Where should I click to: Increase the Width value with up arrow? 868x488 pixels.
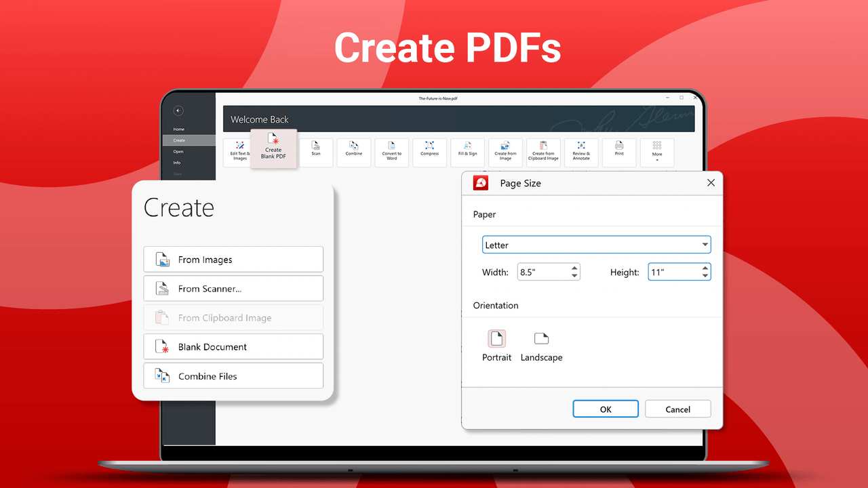point(575,268)
